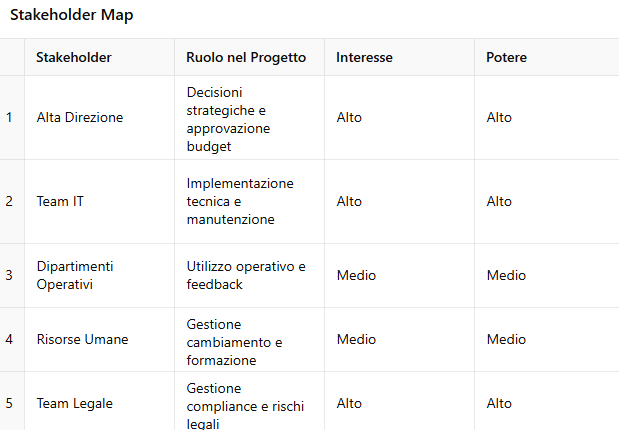Click the Interesse column header
The height and width of the screenshot is (430, 619).
click(400, 57)
